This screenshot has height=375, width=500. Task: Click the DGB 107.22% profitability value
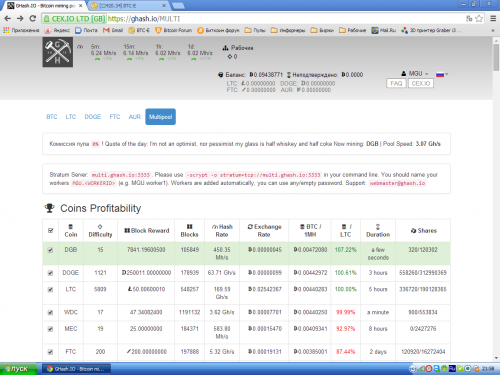point(346,250)
